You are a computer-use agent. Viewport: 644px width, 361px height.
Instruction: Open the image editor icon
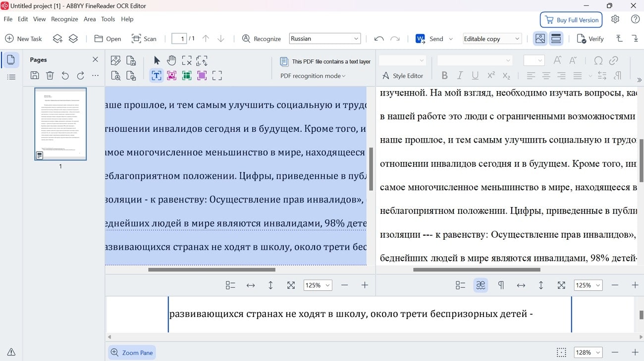tap(115, 60)
